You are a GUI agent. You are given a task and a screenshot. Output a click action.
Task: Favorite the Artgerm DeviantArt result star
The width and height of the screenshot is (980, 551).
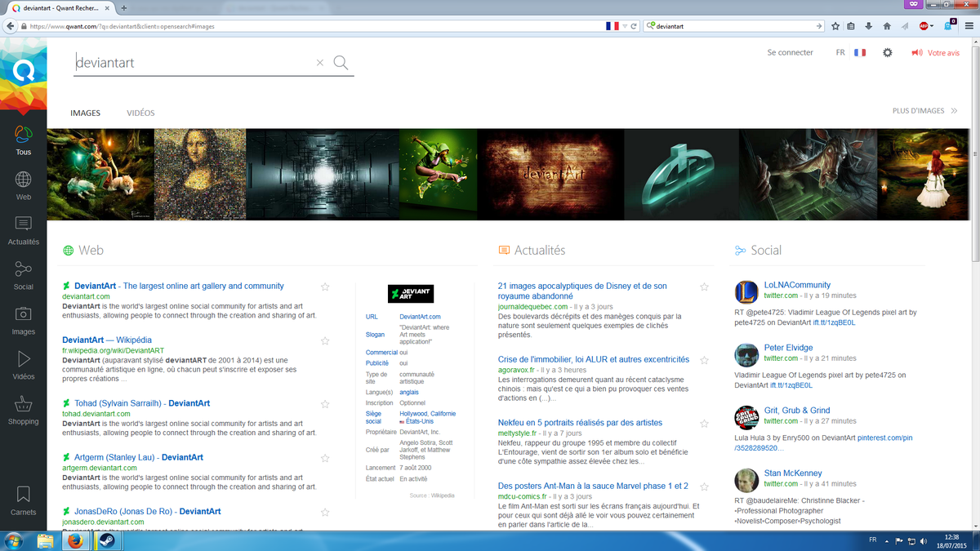(x=325, y=458)
